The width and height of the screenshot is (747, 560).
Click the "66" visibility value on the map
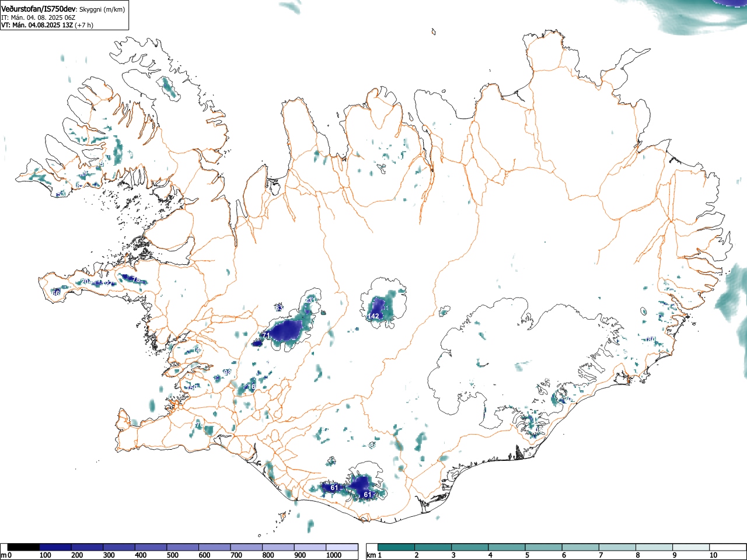(x=56, y=292)
